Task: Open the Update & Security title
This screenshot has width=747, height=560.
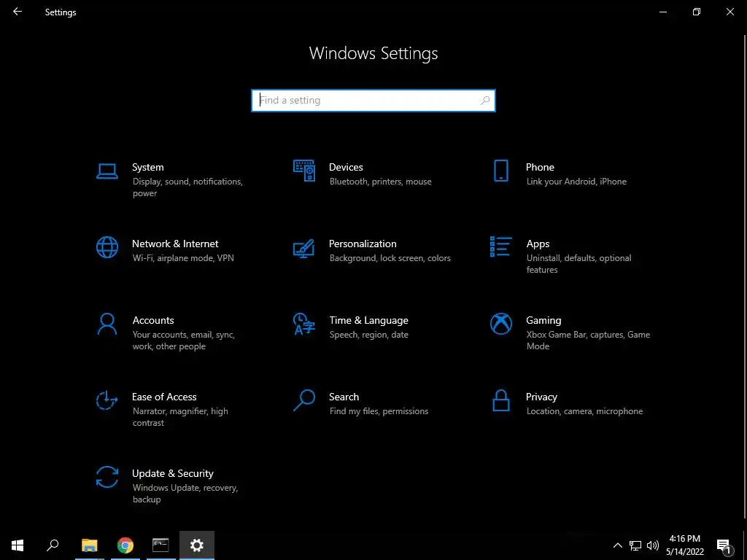Action: pyautogui.click(x=172, y=474)
